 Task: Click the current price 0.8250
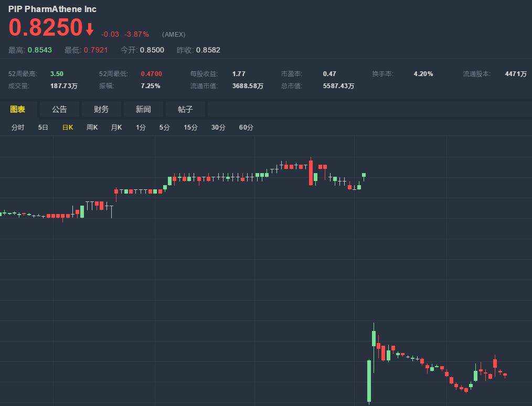pyautogui.click(x=46, y=28)
